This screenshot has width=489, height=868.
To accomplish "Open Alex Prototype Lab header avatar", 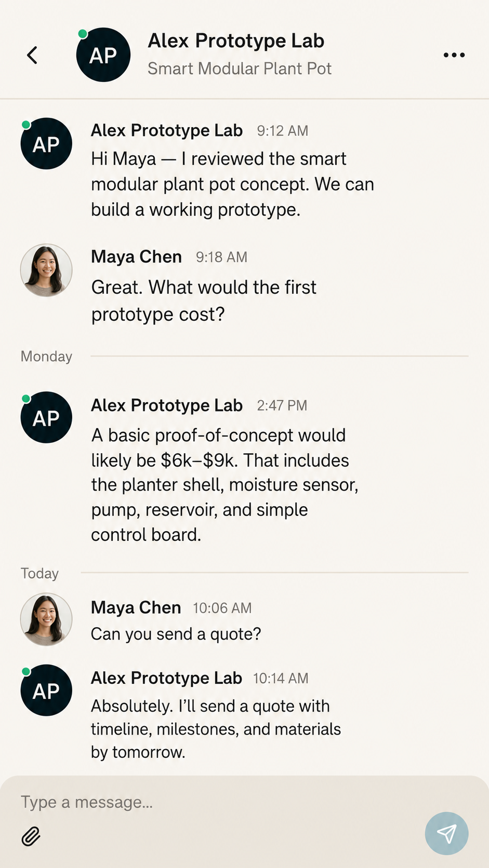I will [103, 55].
